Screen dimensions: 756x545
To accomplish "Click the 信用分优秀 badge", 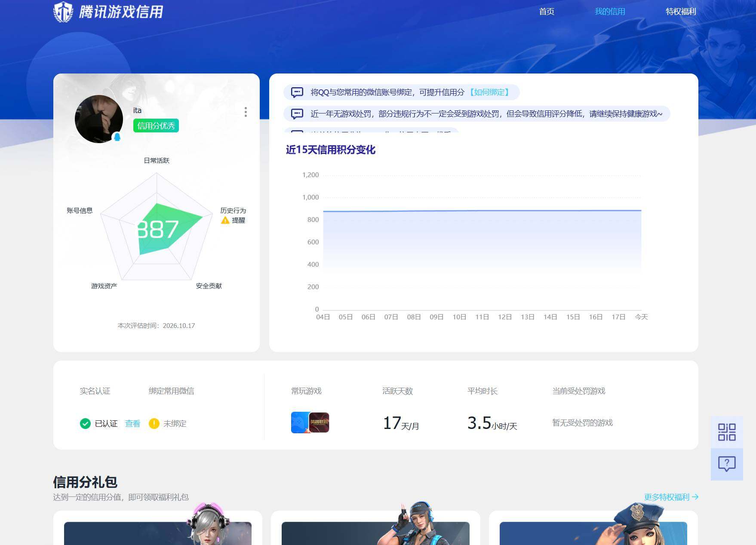I will click(156, 126).
